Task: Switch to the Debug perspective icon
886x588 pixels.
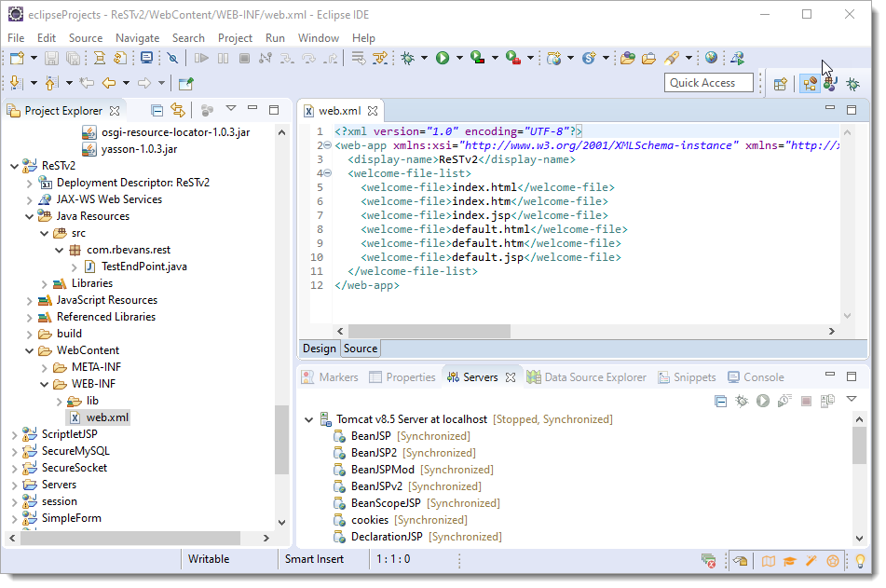Action: click(x=852, y=84)
